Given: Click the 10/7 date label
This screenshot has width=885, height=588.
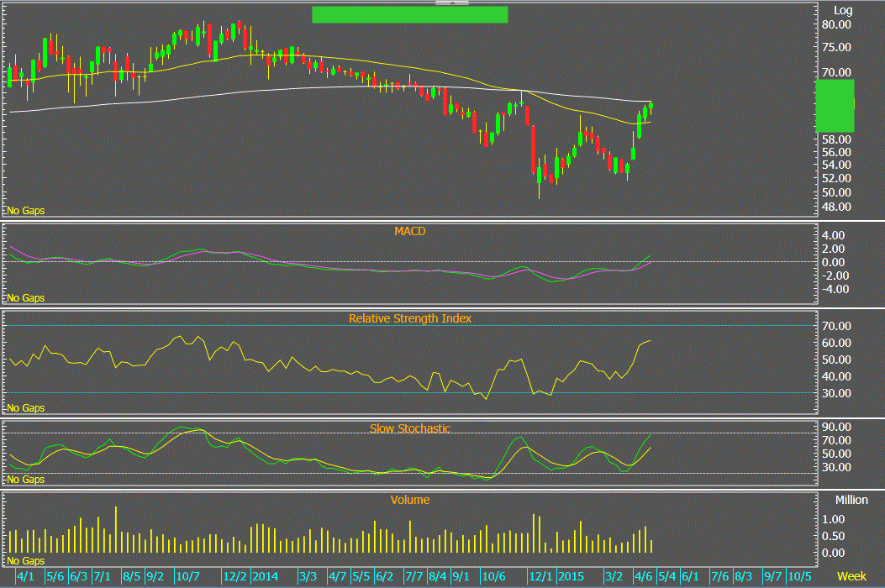Looking at the screenshot, I should pyautogui.click(x=188, y=576).
